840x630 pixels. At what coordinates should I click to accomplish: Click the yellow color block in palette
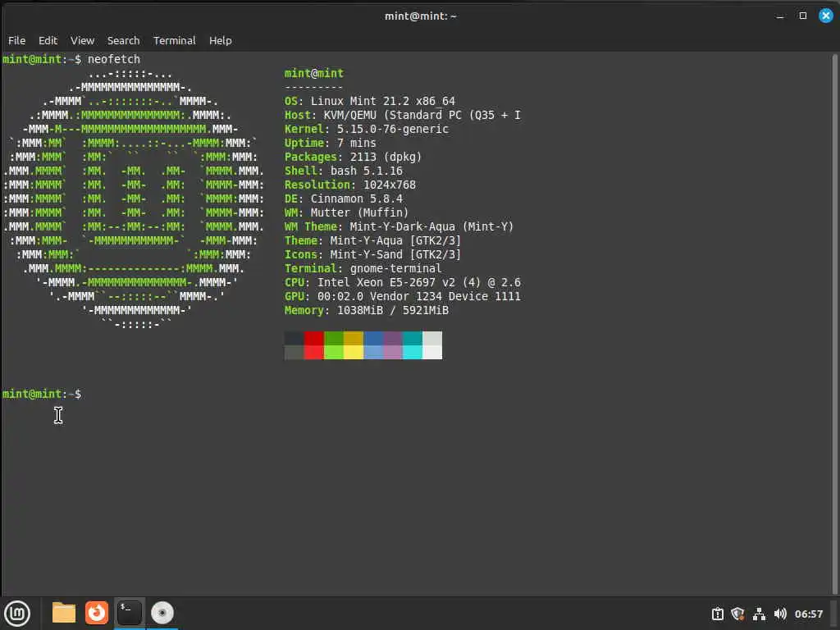tap(354, 352)
